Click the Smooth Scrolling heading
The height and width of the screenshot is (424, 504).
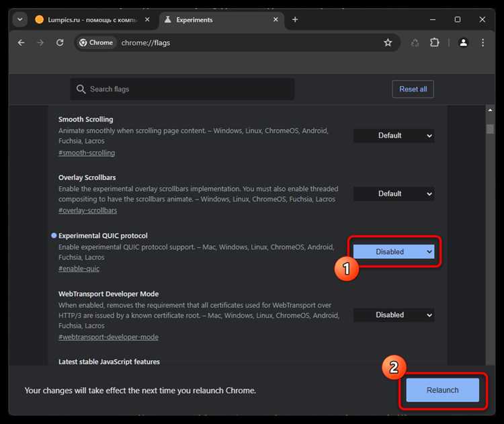86,119
